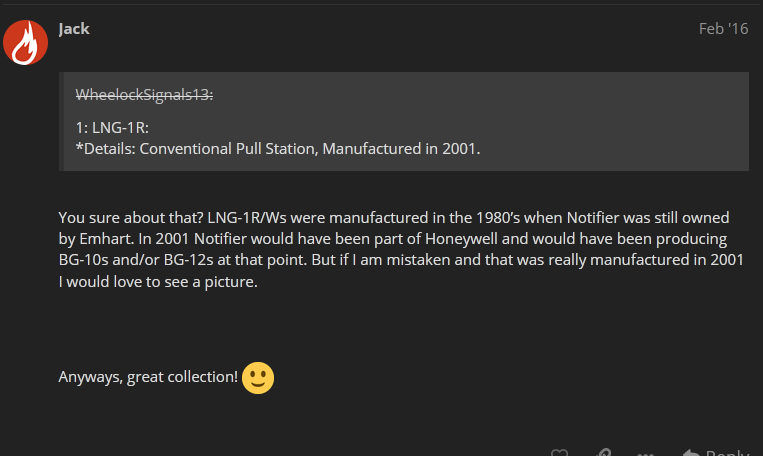The height and width of the screenshot is (456, 763).
Task: Click 'LNG-1R/Ws' in the post body
Action: click(x=247, y=218)
